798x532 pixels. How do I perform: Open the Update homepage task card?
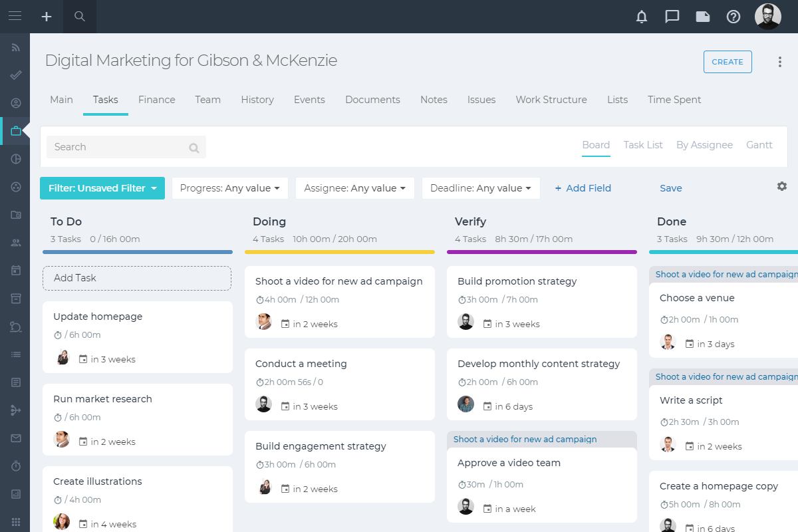(138, 337)
